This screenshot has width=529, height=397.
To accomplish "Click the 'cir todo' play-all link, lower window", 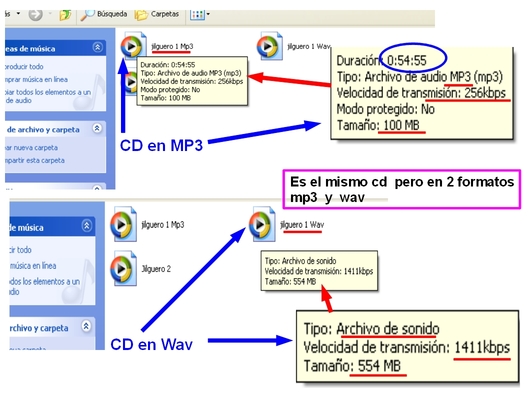I will click(21, 250).
